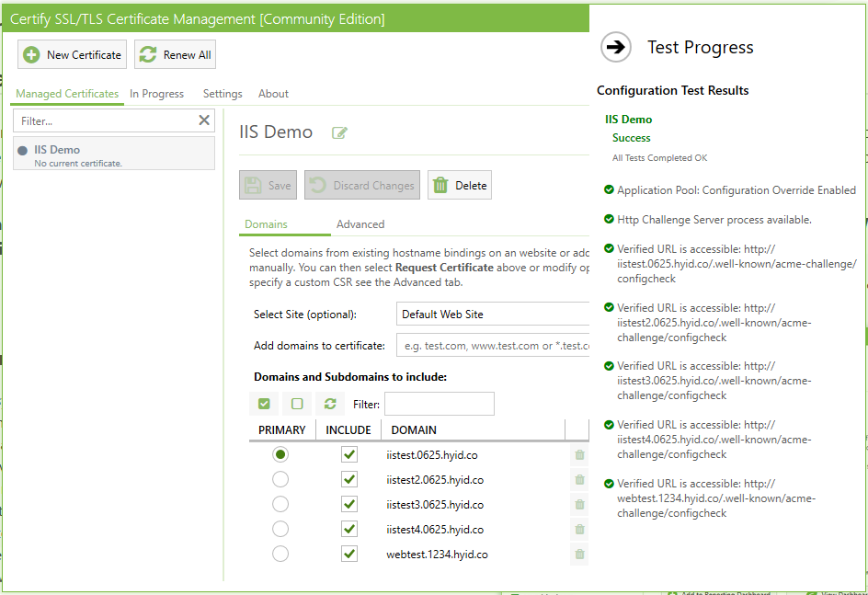Switch to the Advanced tab
868x595 pixels.
[x=360, y=224]
